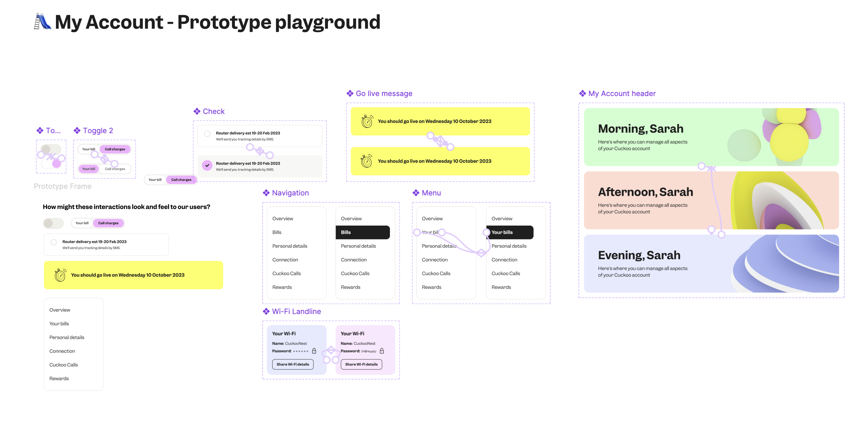
Task: Switch to Call charges tab in prototype frame
Action: pyautogui.click(x=108, y=223)
